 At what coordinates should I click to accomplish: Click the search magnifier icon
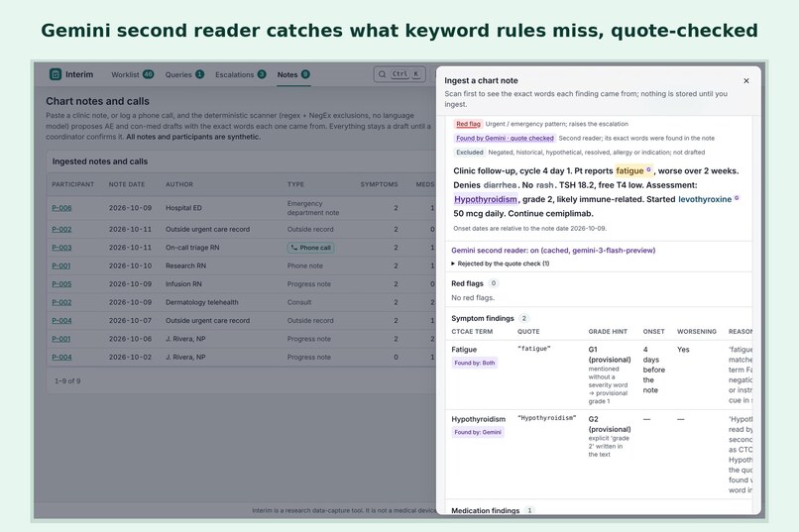tap(382, 74)
